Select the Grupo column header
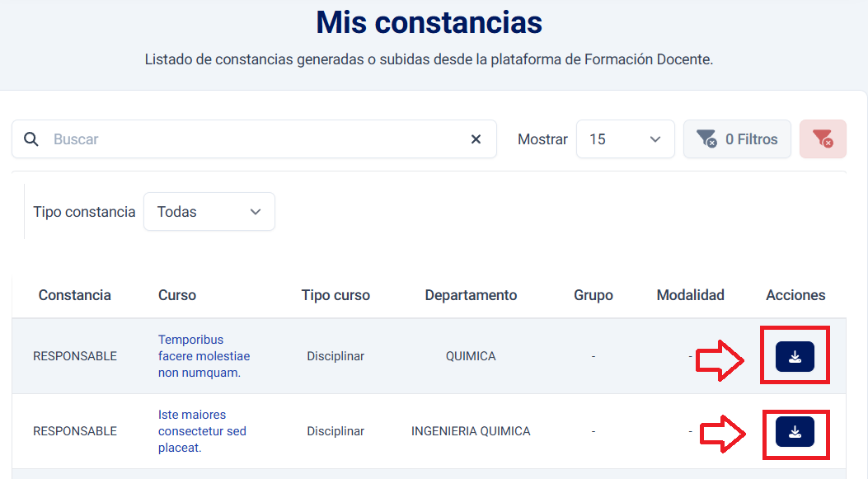 (x=594, y=295)
